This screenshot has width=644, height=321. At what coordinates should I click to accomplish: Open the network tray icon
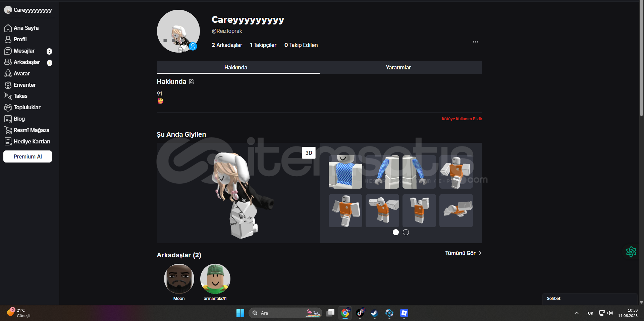pos(602,313)
